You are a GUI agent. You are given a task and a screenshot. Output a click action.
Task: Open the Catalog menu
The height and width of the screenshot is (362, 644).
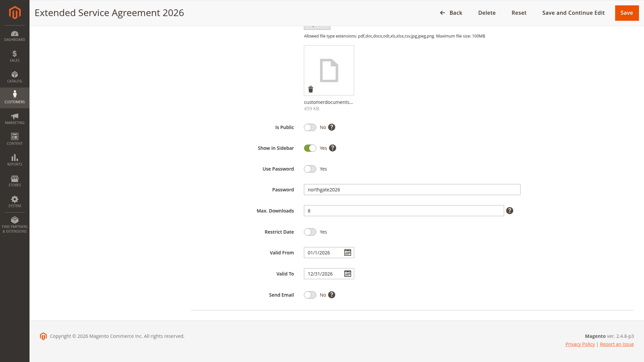(x=15, y=77)
